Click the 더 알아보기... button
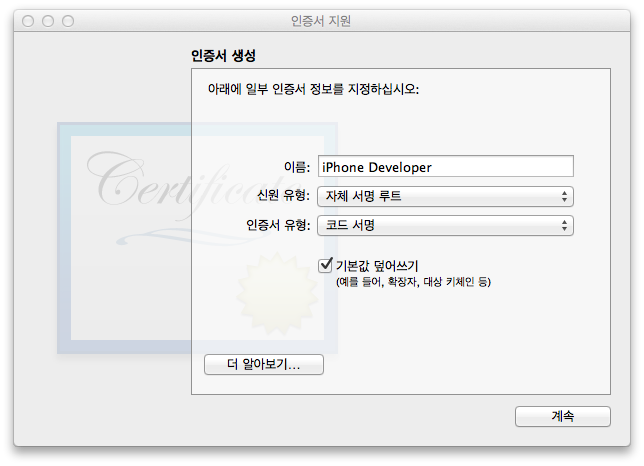Screen dimensions: 644x466 point(264,365)
